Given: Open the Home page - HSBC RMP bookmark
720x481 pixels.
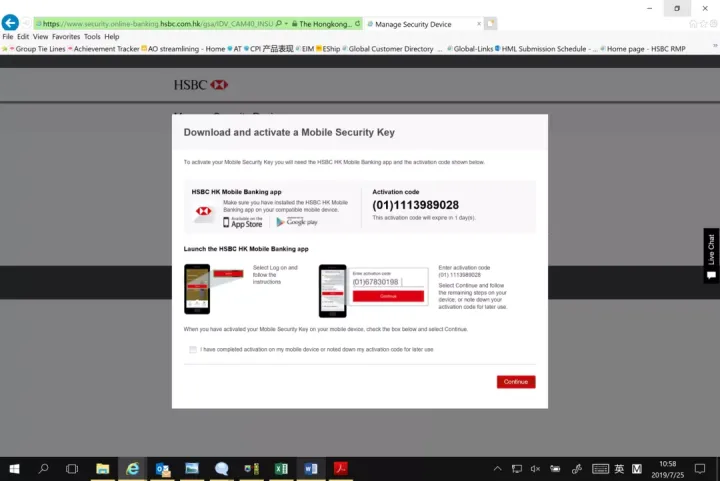Looking at the screenshot, I should [643, 49].
